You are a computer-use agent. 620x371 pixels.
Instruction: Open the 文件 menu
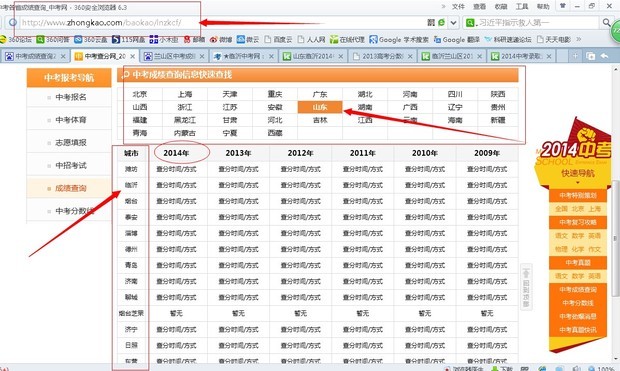click(458, 6)
